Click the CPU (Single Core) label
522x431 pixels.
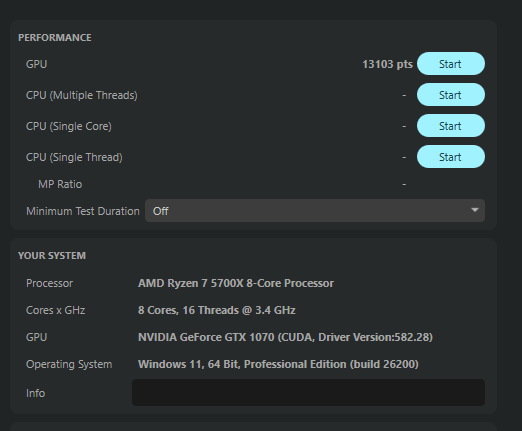[x=69, y=126]
